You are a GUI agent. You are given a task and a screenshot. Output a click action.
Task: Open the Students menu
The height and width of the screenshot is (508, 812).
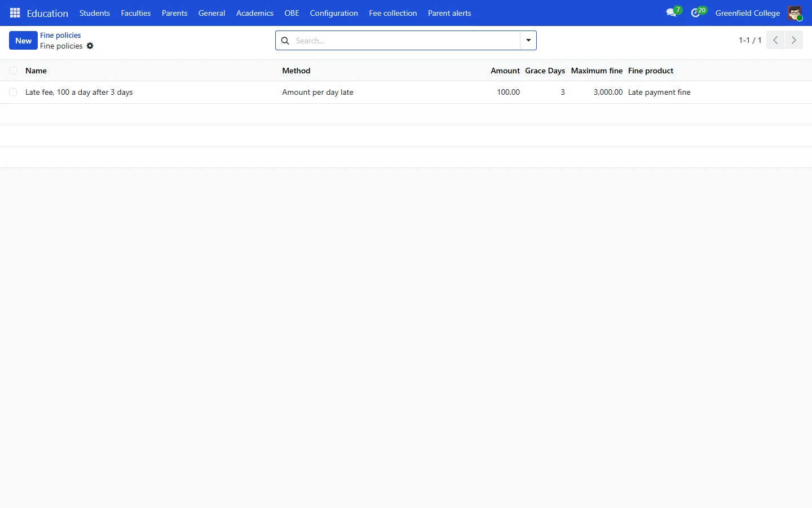pos(95,13)
